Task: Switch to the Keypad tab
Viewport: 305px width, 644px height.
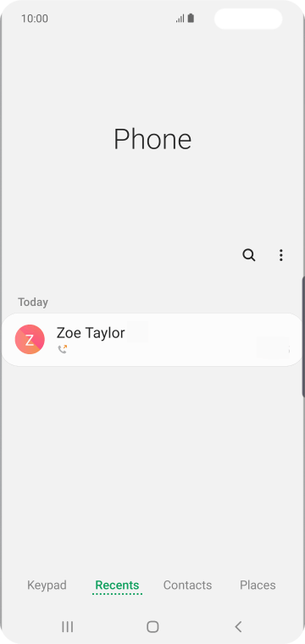Action: pyautogui.click(x=47, y=585)
